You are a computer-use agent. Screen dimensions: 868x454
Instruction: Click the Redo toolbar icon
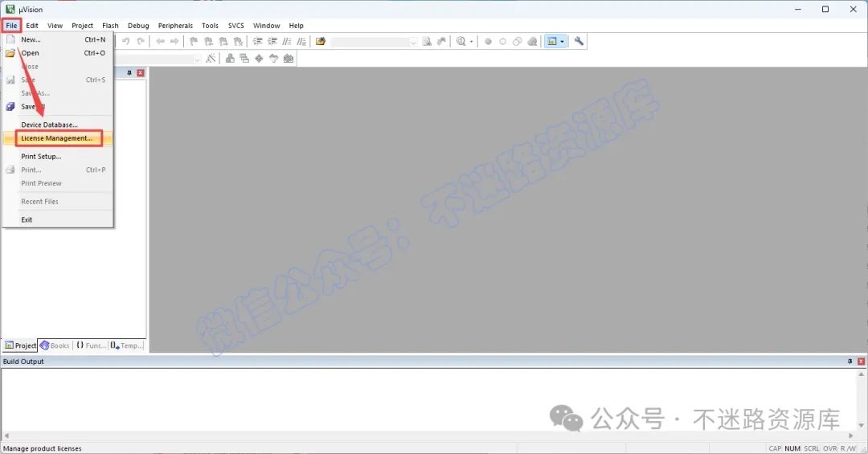click(141, 42)
